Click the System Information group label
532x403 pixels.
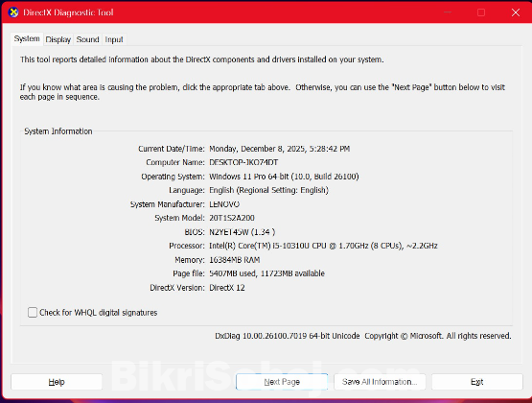coord(58,131)
